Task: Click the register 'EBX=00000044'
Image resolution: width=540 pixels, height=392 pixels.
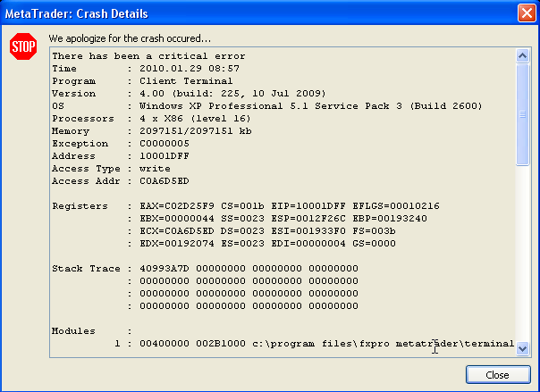Action: [x=177, y=219]
